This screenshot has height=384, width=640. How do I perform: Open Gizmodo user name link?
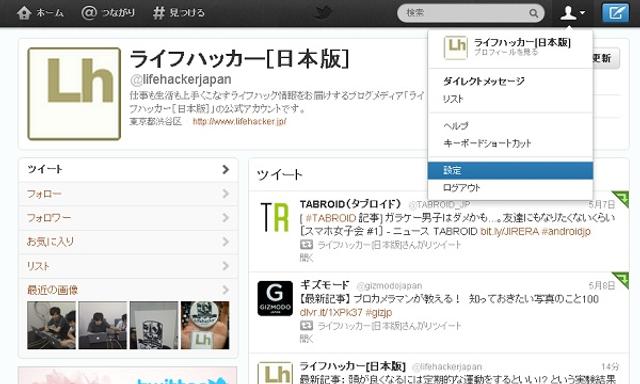(324, 285)
